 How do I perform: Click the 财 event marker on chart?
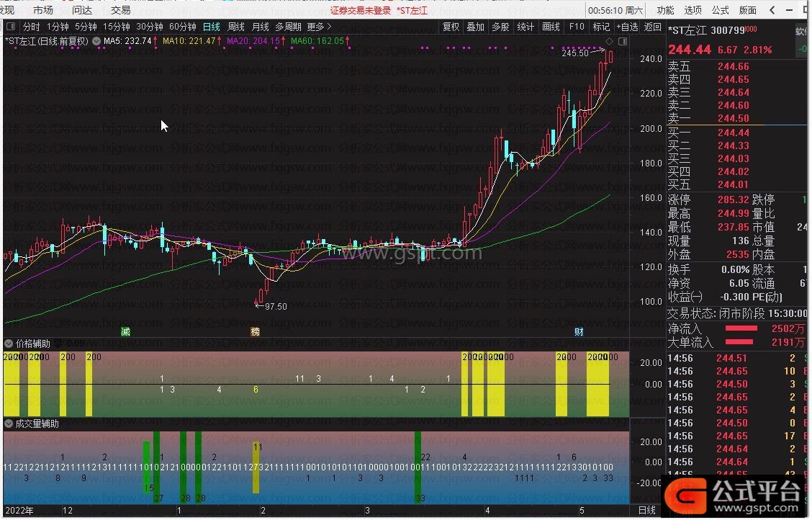579,331
